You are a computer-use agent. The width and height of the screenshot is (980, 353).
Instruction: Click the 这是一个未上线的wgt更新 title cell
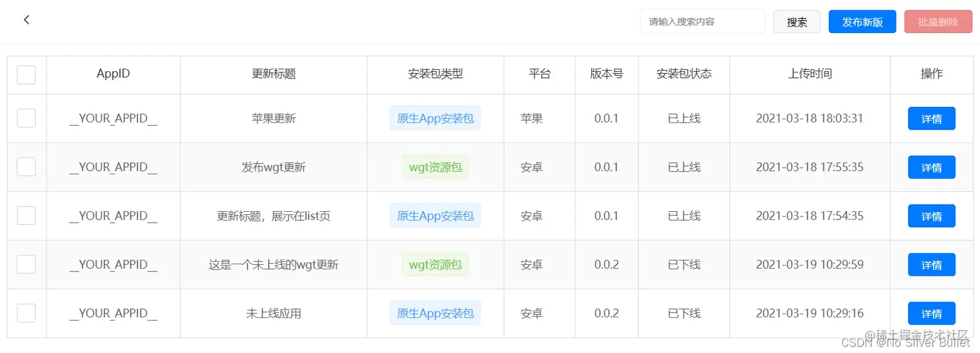pos(274,264)
